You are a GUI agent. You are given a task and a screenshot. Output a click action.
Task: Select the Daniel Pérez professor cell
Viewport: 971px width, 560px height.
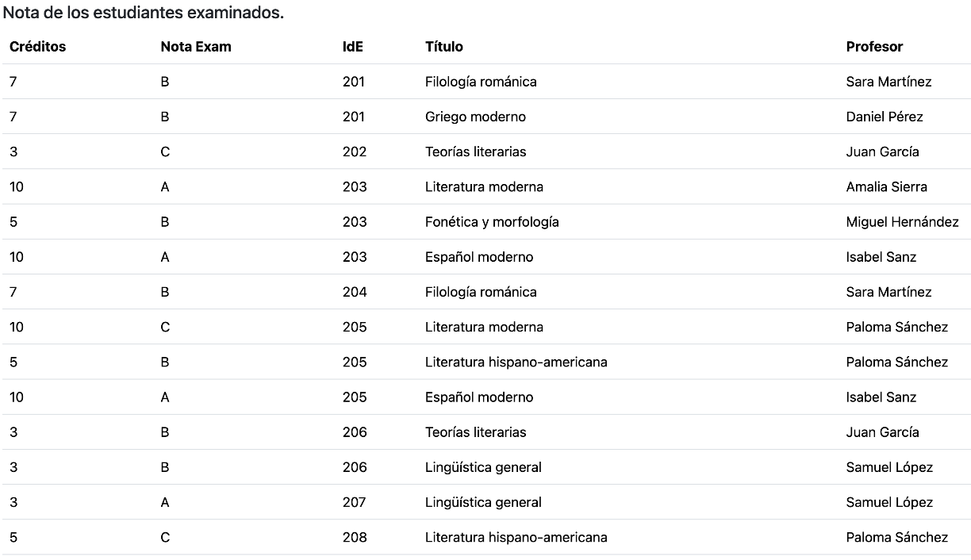coord(885,117)
